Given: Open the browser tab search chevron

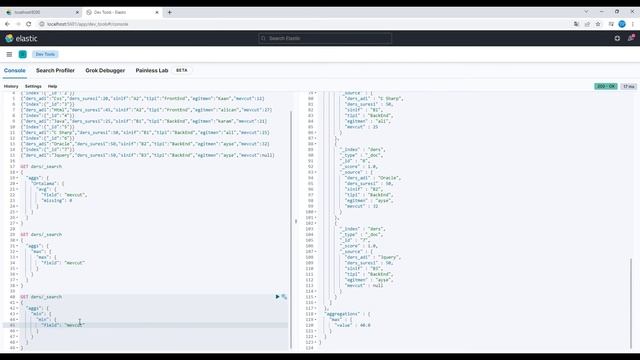Looking at the screenshot, I should tap(586, 11).
